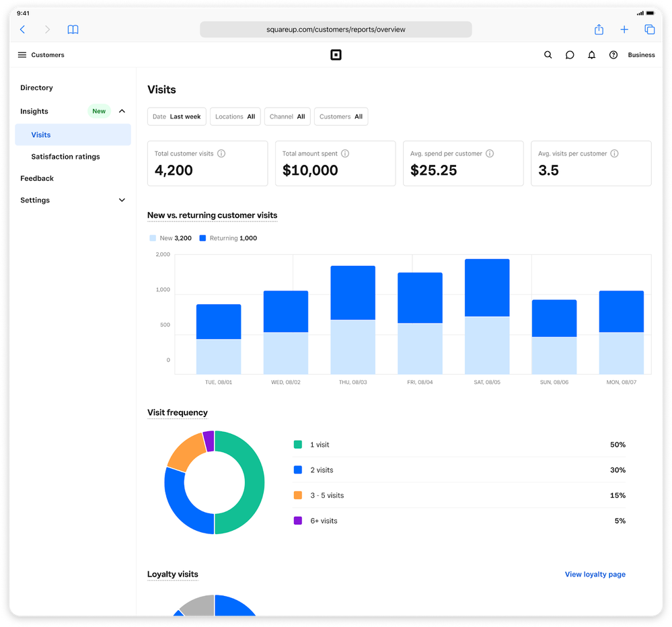Click the help question mark icon
The width and height of the screenshot is (672, 627).
pos(613,55)
